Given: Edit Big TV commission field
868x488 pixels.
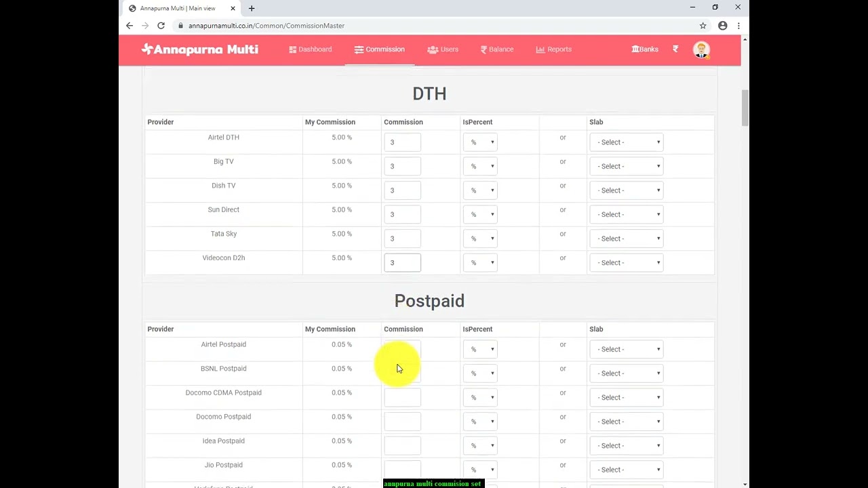Looking at the screenshot, I should (402, 166).
